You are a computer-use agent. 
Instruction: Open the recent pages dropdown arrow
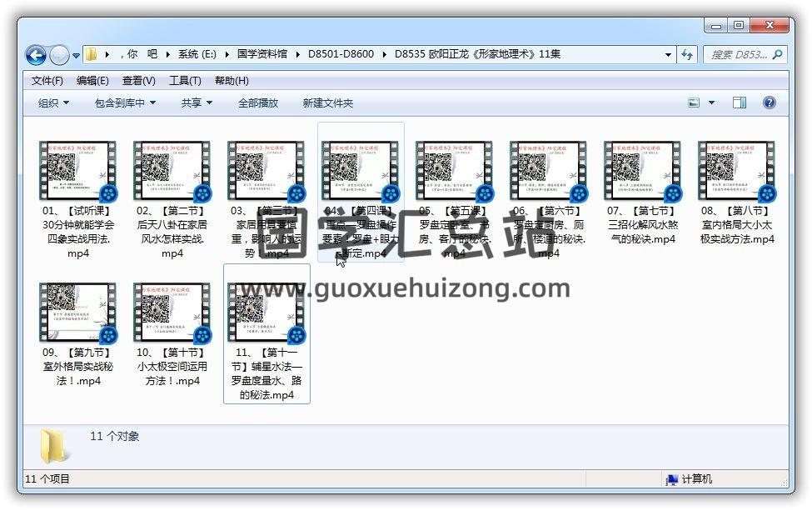76,55
